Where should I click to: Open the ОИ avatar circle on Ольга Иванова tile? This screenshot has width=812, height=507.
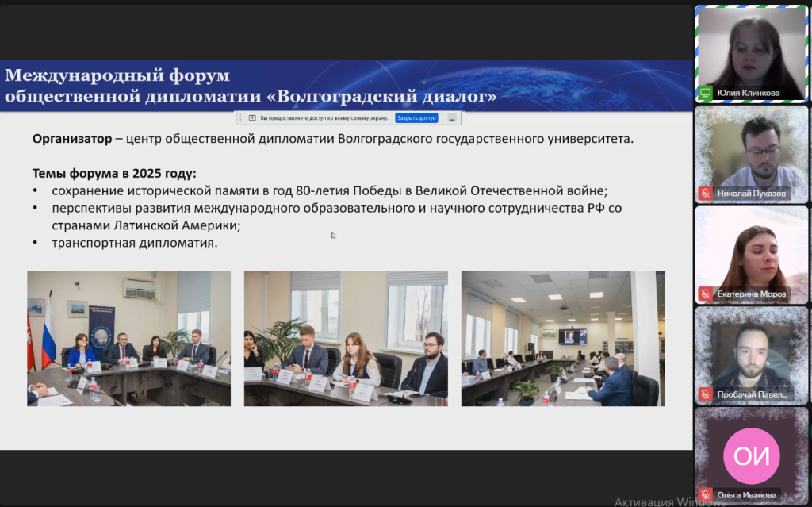pyautogui.click(x=751, y=456)
